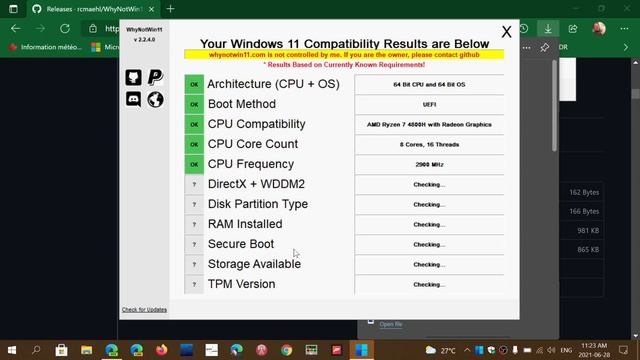Click question mark badge for Secure Boot
The height and width of the screenshot is (360, 640).
pos(194,244)
